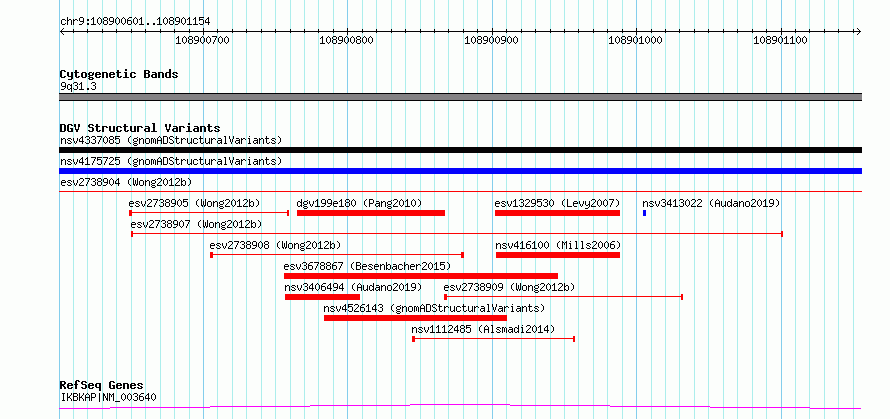Click the dgv199e180 (Pang2010) label
This screenshot has height=419, width=890.
pos(359,203)
